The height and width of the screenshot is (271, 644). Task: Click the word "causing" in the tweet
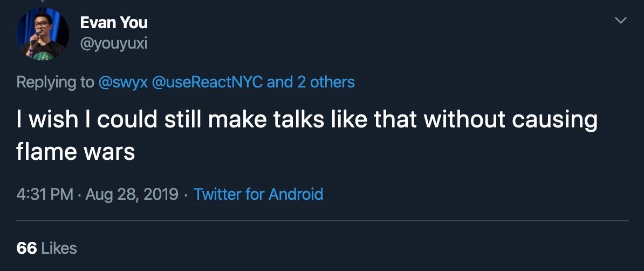(x=554, y=119)
